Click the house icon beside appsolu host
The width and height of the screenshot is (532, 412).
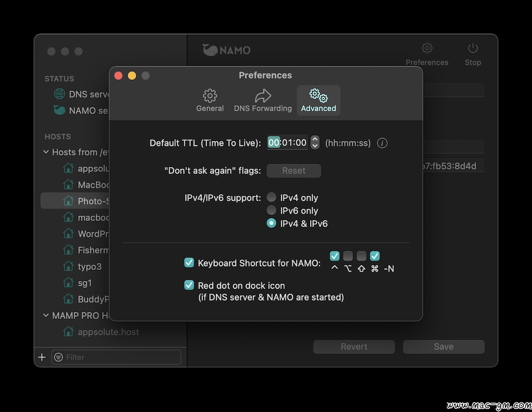tap(68, 168)
